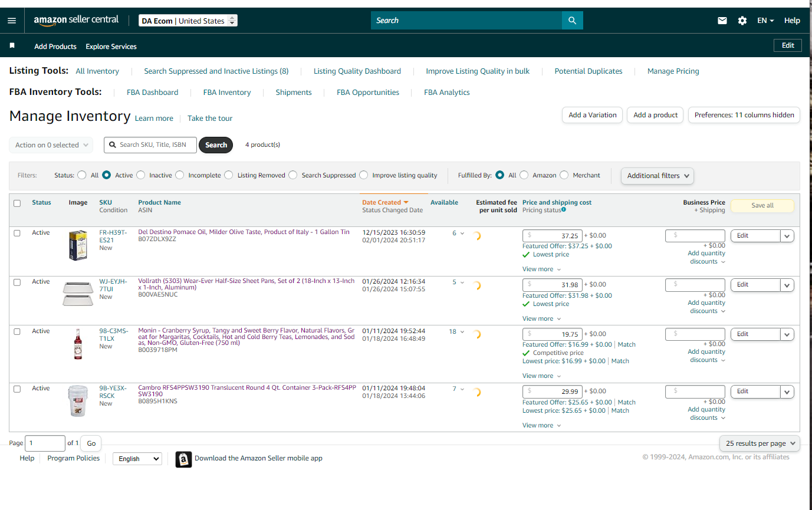The width and height of the screenshot is (812, 510).
Task: Toggle the select-all products checkbox
Action: click(17, 203)
